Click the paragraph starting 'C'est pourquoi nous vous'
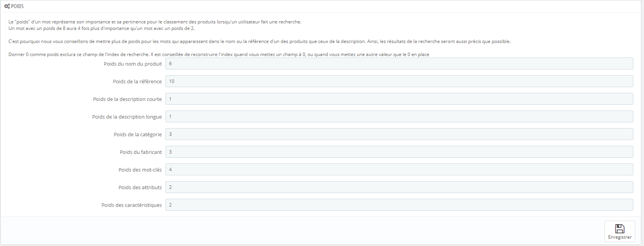The height and width of the screenshot is (246, 644). pyautogui.click(x=259, y=41)
